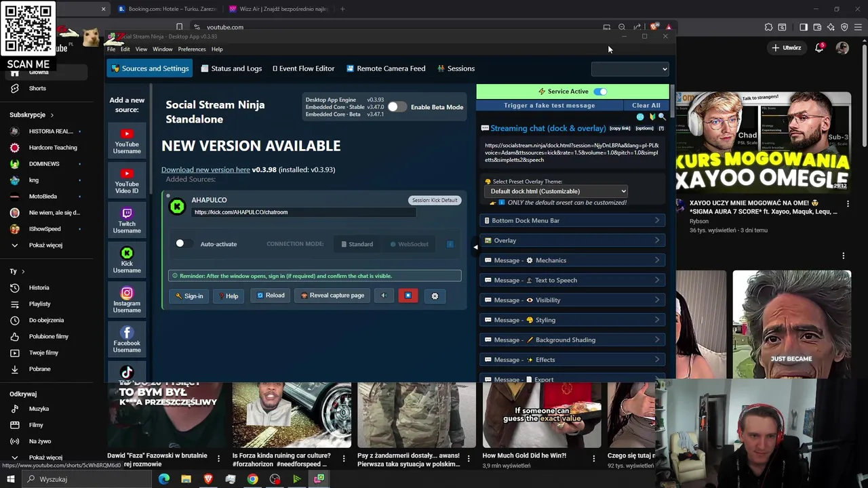
Task: Select Standard connection mode
Action: pyautogui.click(x=357, y=244)
